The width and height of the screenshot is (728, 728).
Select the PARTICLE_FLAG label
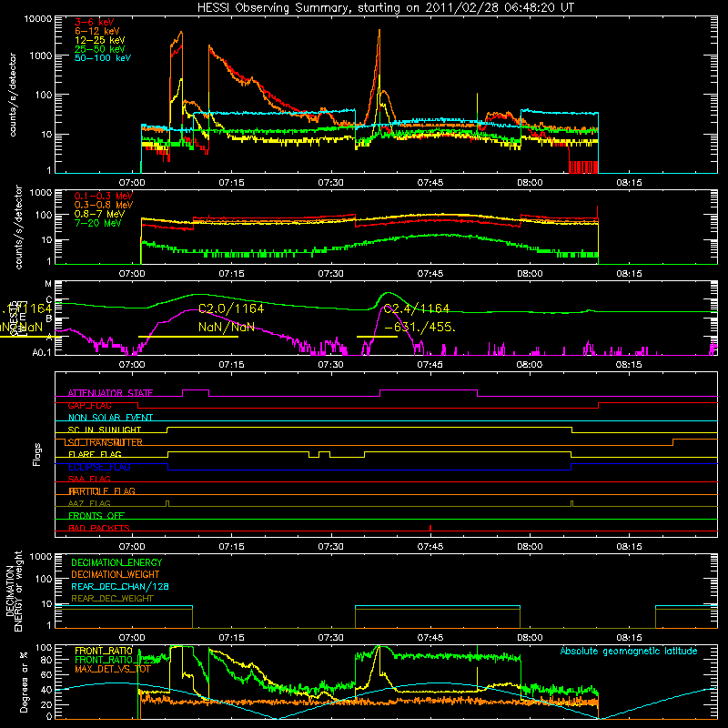(x=102, y=490)
